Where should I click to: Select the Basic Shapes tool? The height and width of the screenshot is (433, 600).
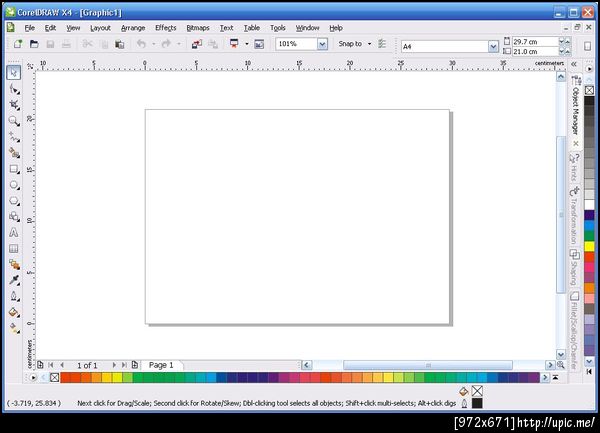click(x=14, y=216)
